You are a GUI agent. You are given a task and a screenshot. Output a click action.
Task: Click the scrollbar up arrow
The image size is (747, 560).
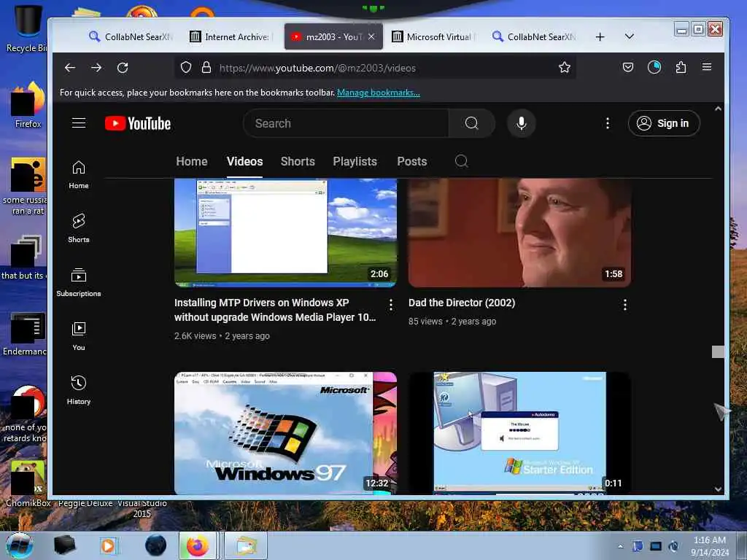[x=718, y=109]
